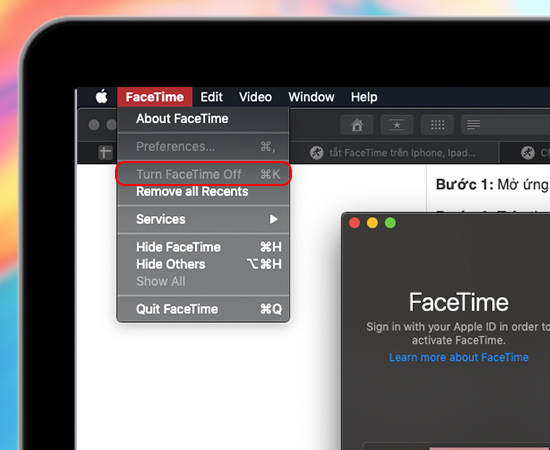Click the large FaceTime title text

(458, 302)
